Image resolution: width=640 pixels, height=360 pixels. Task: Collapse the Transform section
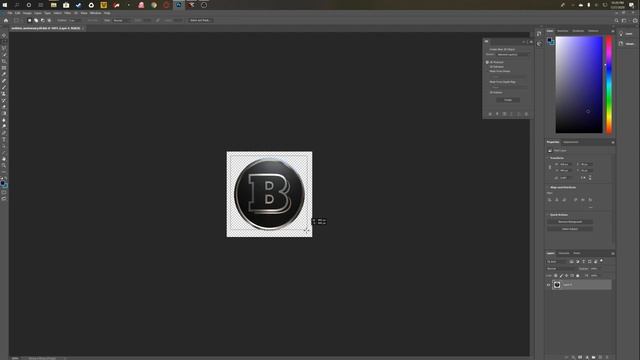coord(548,158)
